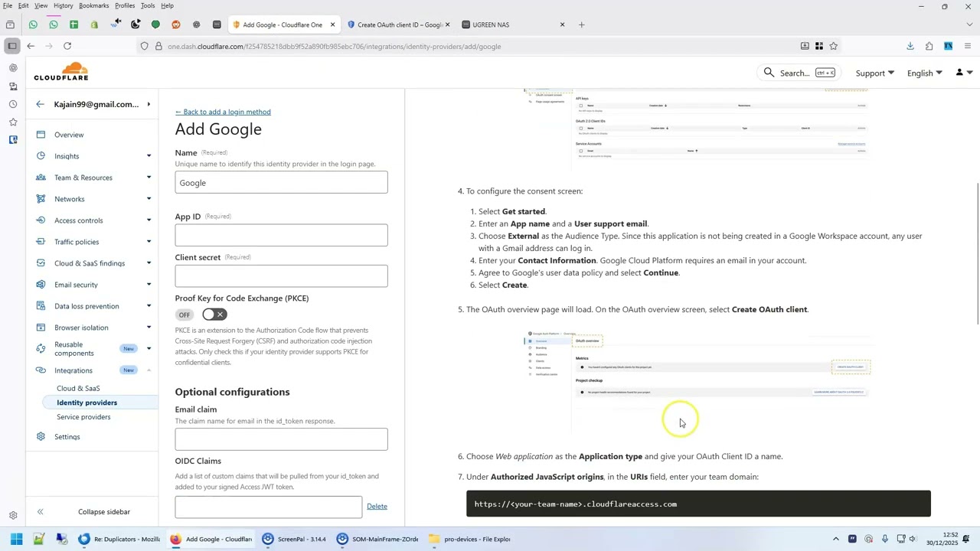This screenshot has height=551, width=980.
Task: Click the OIDC Claims input field
Action: coord(268,507)
